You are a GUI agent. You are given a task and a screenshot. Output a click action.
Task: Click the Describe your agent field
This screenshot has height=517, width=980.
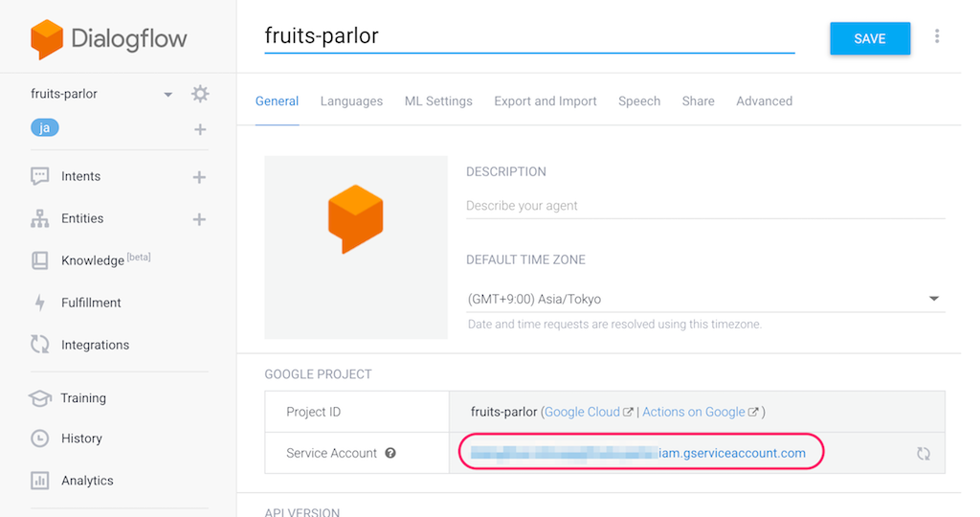pos(705,206)
